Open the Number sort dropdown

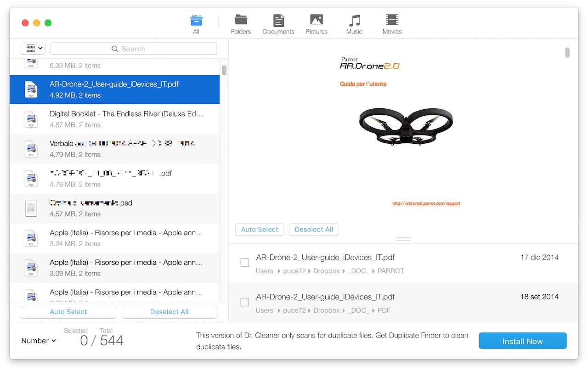point(39,341)
